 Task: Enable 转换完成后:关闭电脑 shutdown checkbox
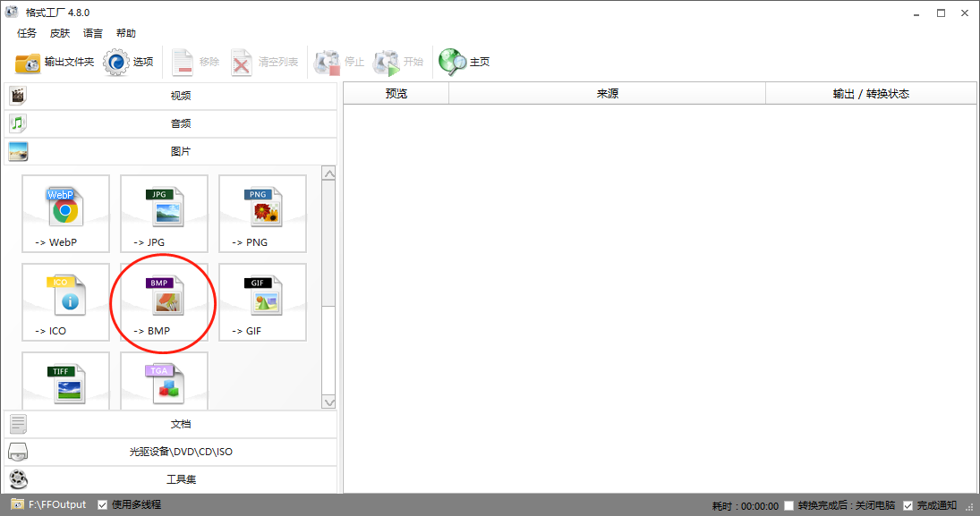pos(788,505)
